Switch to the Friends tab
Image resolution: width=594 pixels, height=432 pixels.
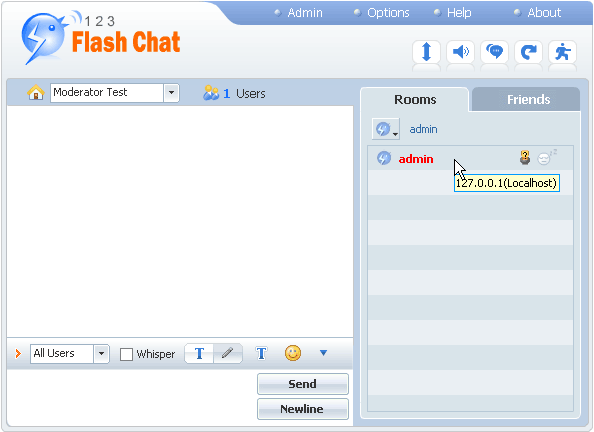[x=527, y=99]
